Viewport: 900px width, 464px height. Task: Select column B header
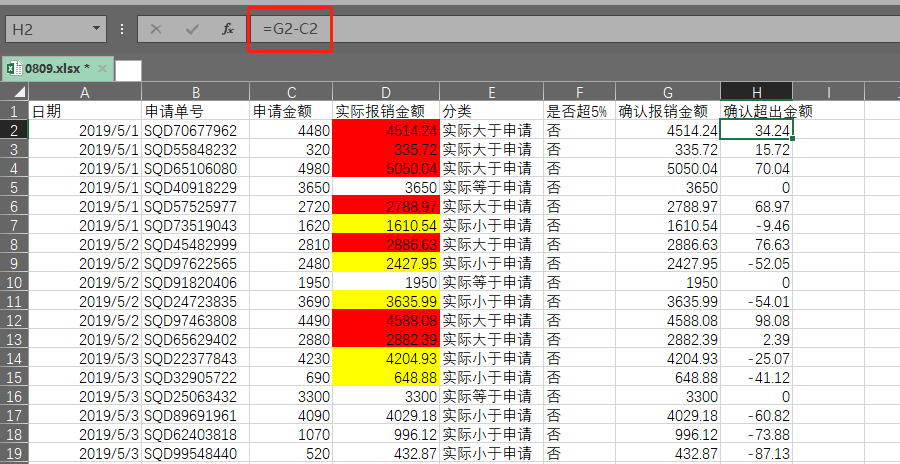pyautogui.click(x=196, y=92)
